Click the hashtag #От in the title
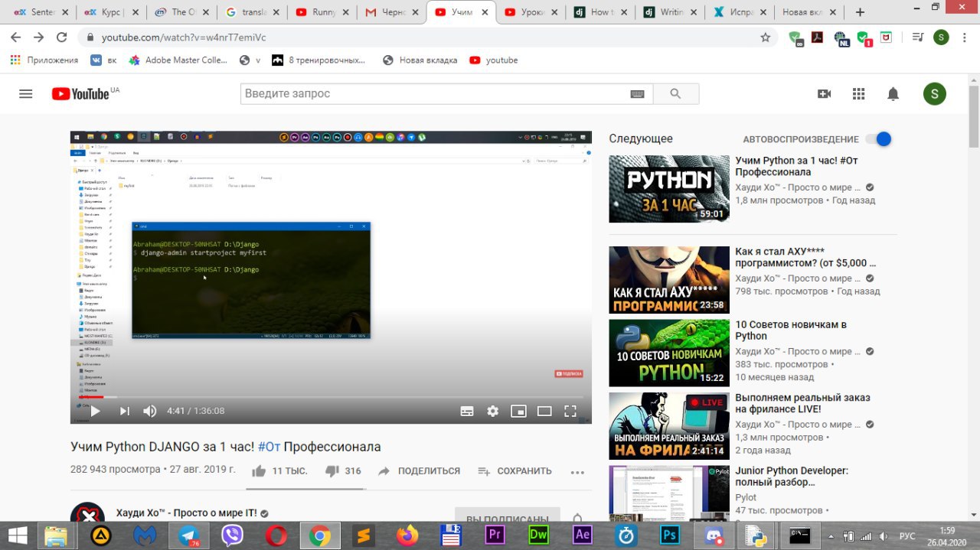 tap(269, 447)
